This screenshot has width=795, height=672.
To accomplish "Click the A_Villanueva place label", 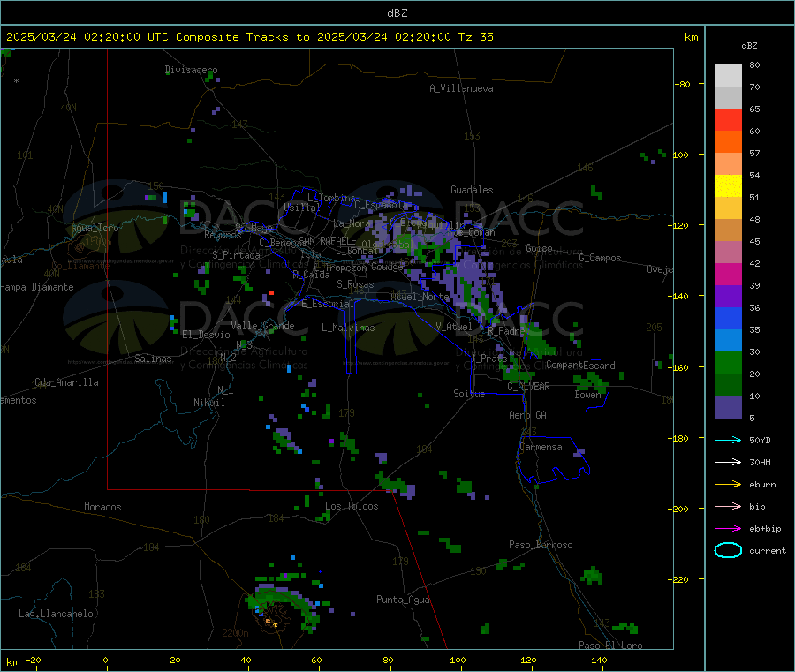I will click(461, 88).
